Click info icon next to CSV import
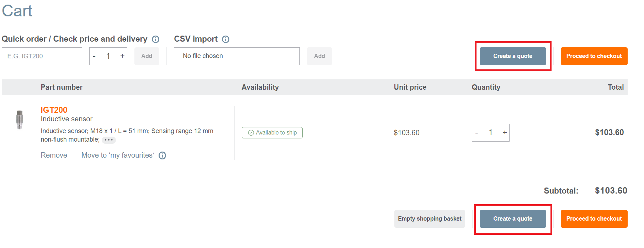This screenshot has width=644, height=248. click(225, 39)
